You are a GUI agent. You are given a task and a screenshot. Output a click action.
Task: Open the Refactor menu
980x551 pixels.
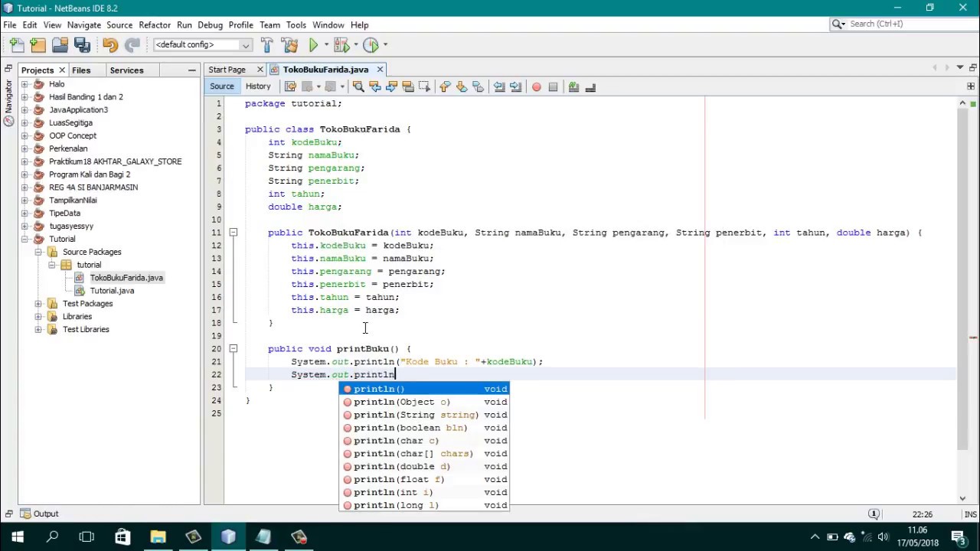tap(155, 25)
